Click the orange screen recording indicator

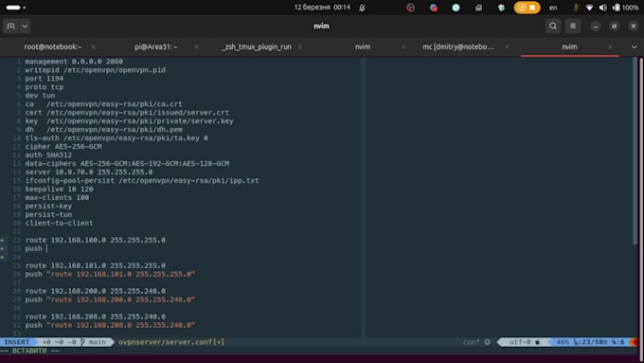527,8
